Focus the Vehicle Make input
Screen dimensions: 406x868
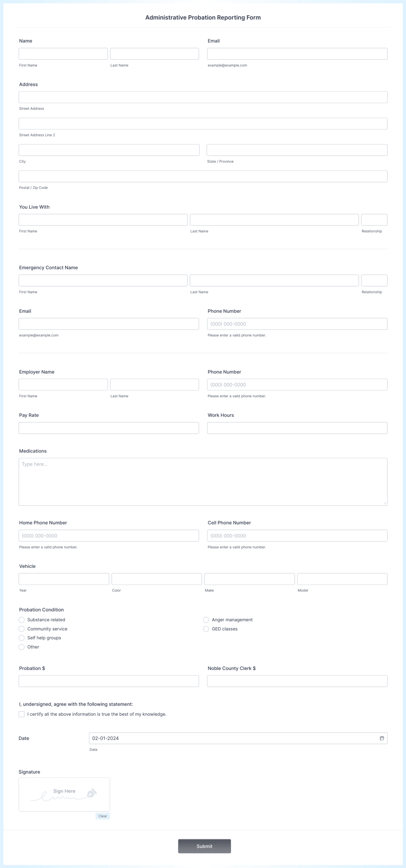pos(249,579)
